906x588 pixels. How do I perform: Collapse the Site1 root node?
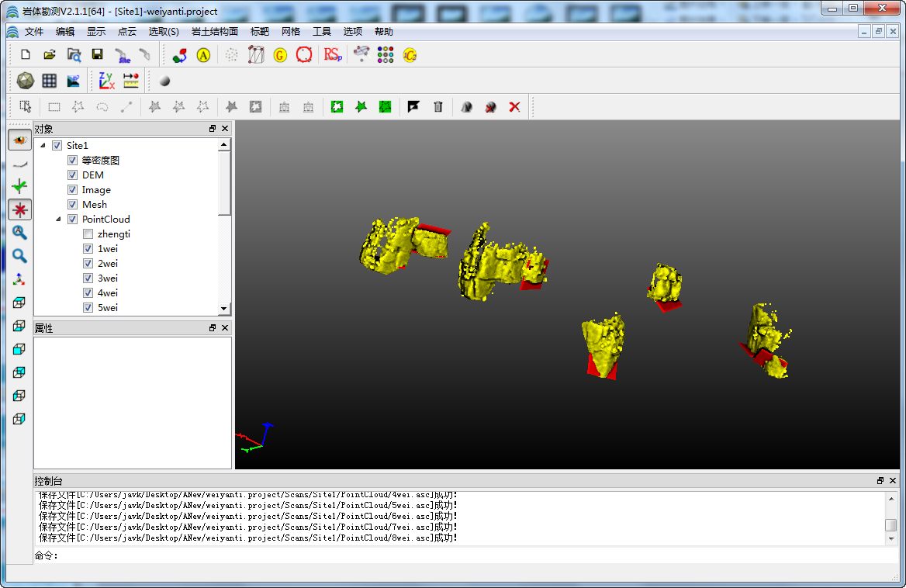coord(43,146)
